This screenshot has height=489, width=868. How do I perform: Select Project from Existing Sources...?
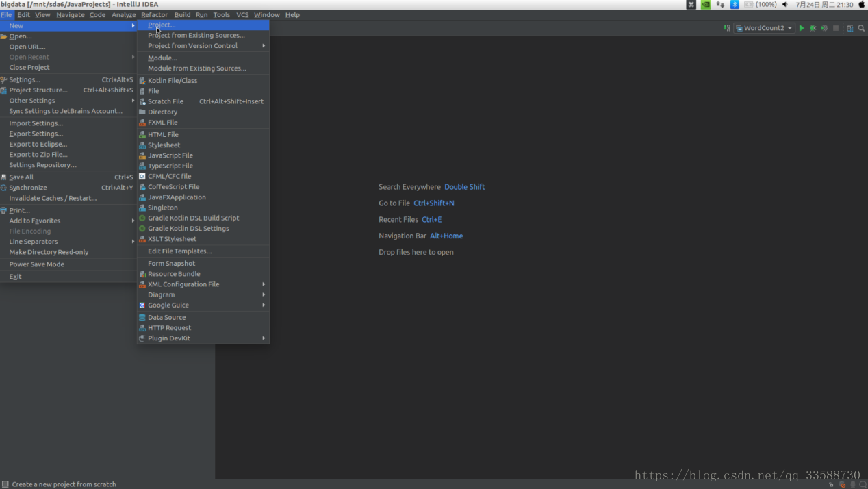(203, 35)
